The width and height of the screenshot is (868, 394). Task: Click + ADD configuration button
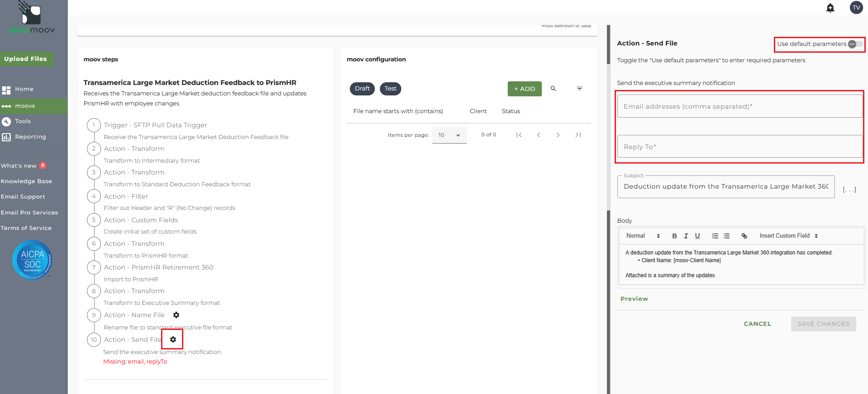[525, 89]
